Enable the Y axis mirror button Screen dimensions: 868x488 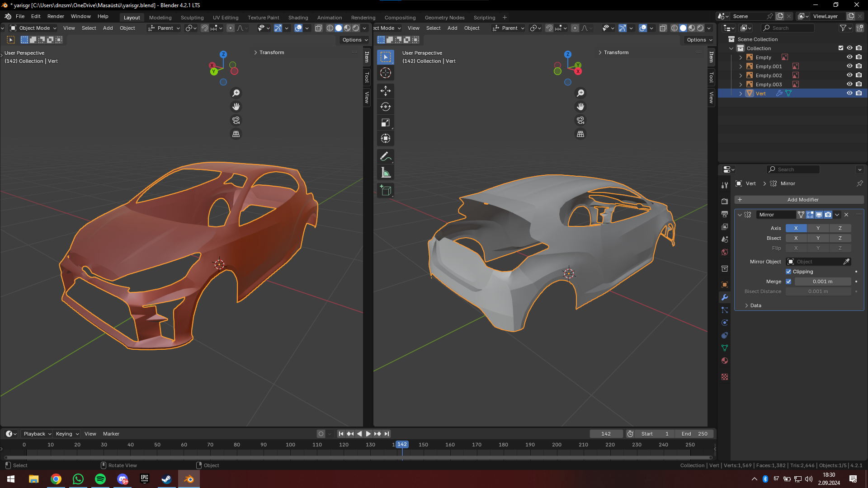[x=818, y=228]
